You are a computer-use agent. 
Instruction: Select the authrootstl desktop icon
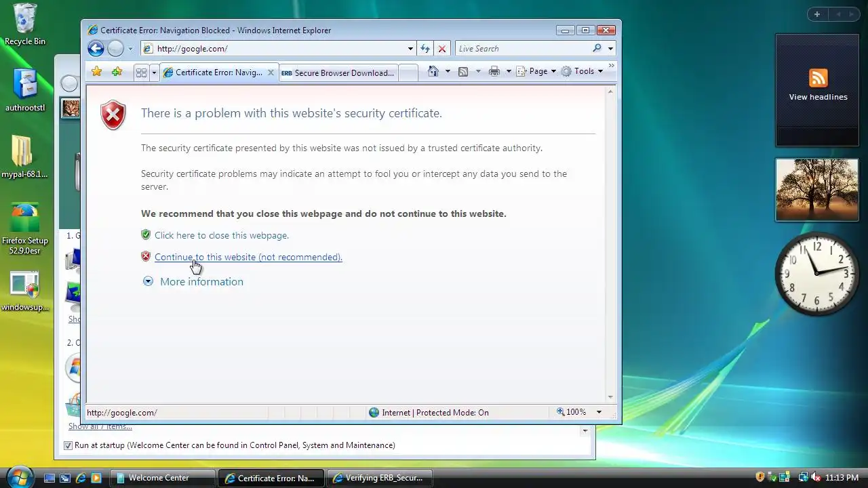click(25, 89)
